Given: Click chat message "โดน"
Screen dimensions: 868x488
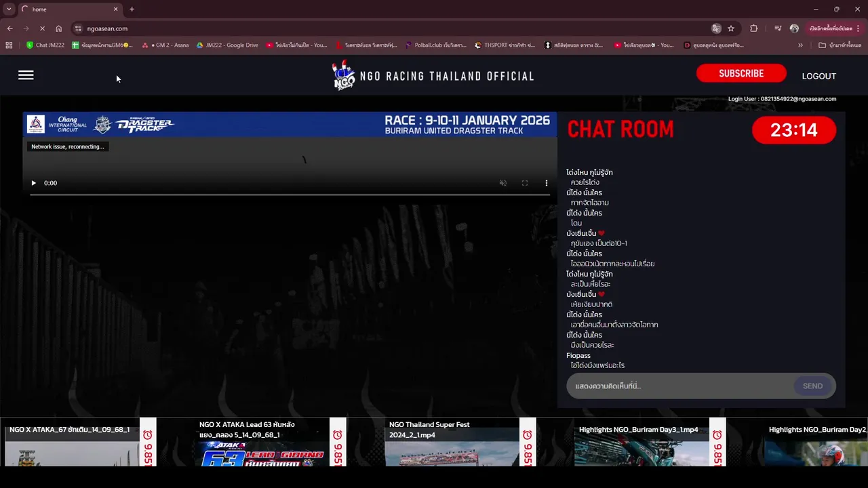Looking at the screenshot, I should [x=576, y=223].
